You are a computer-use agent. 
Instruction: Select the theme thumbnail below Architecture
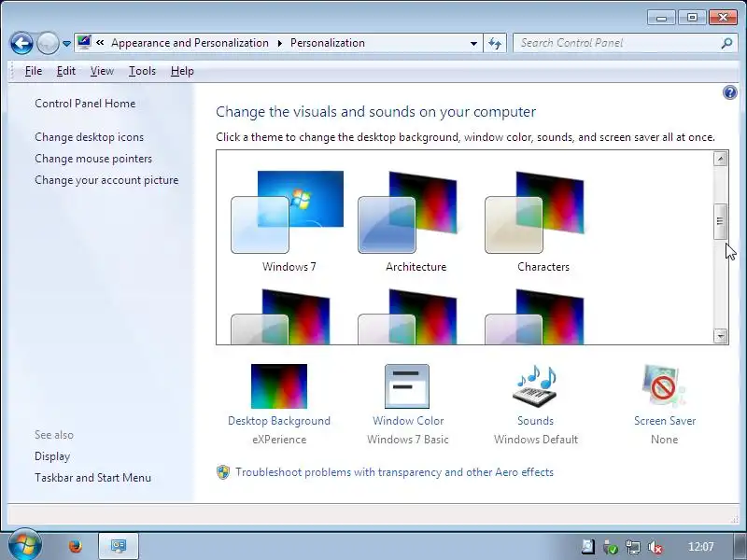tap(407, 316)
